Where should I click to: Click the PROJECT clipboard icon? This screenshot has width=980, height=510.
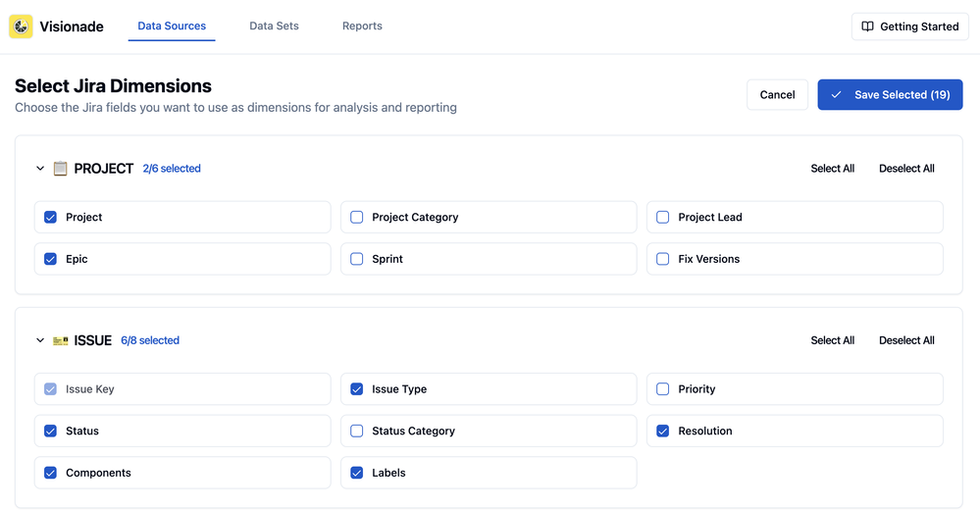(60, 168)
